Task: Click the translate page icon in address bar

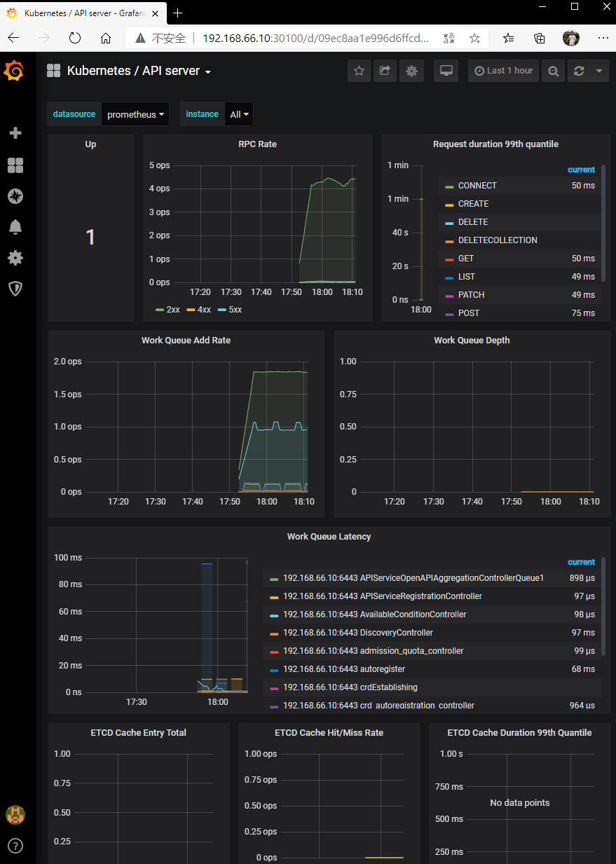Action: coord(451,38)
